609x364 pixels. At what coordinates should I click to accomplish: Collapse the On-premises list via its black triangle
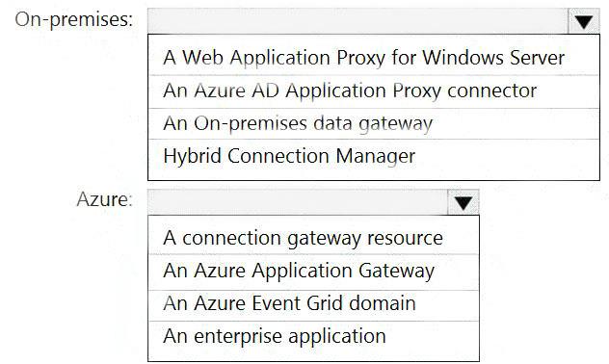point(584,21)
